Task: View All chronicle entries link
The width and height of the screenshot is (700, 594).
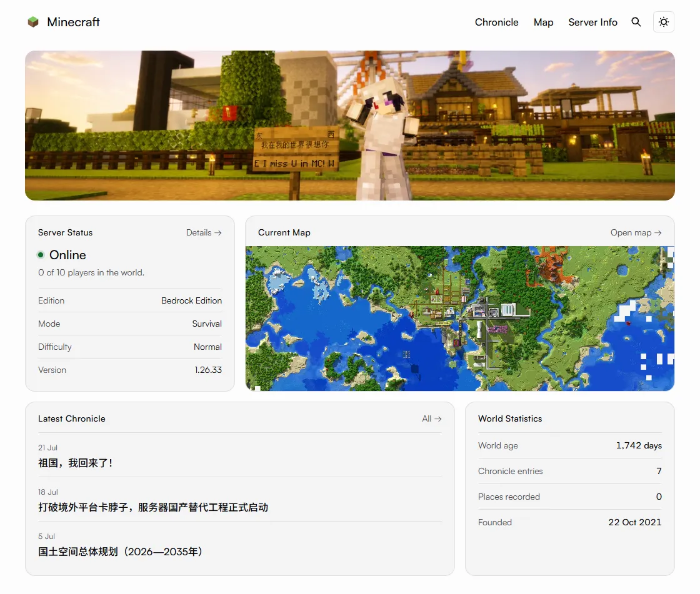Action: tap(432, 418)
